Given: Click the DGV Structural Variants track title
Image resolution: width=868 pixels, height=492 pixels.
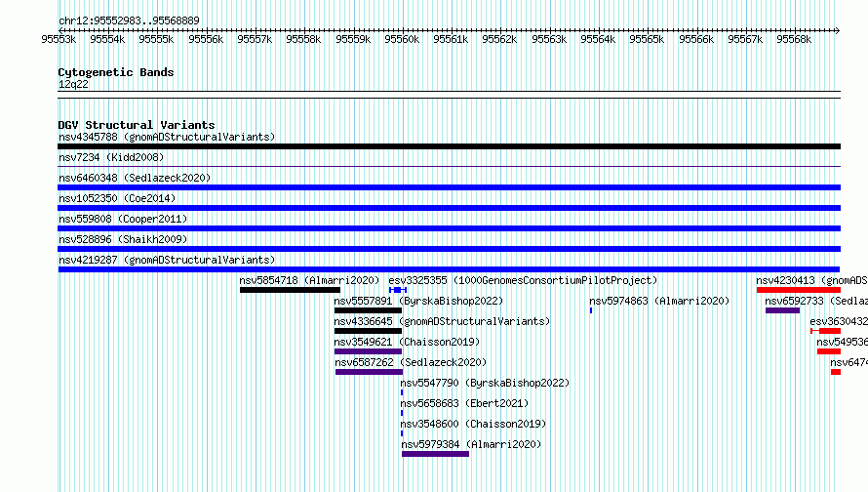Looking at the screenshot, I should (x=137, y=125).
